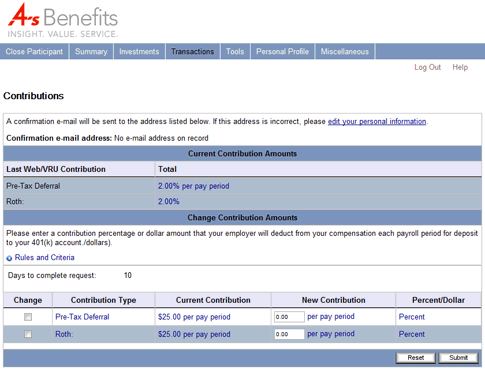Click the Contributions page heading

[x=33, y=96]
